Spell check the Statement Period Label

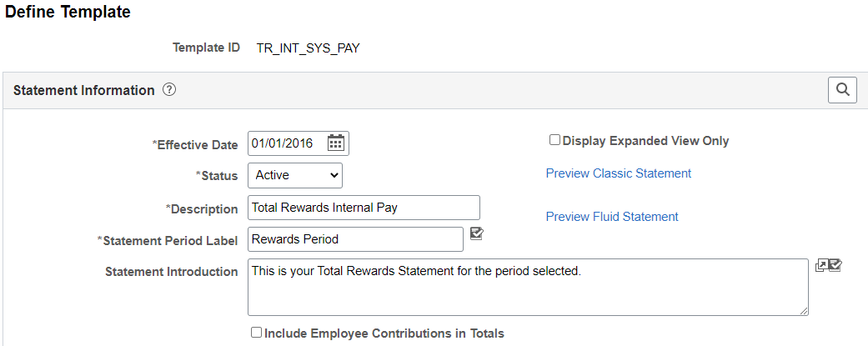click(477, 234)
